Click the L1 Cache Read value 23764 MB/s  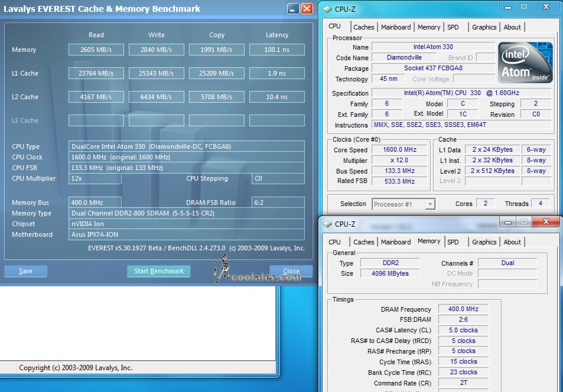pos(96,73)
